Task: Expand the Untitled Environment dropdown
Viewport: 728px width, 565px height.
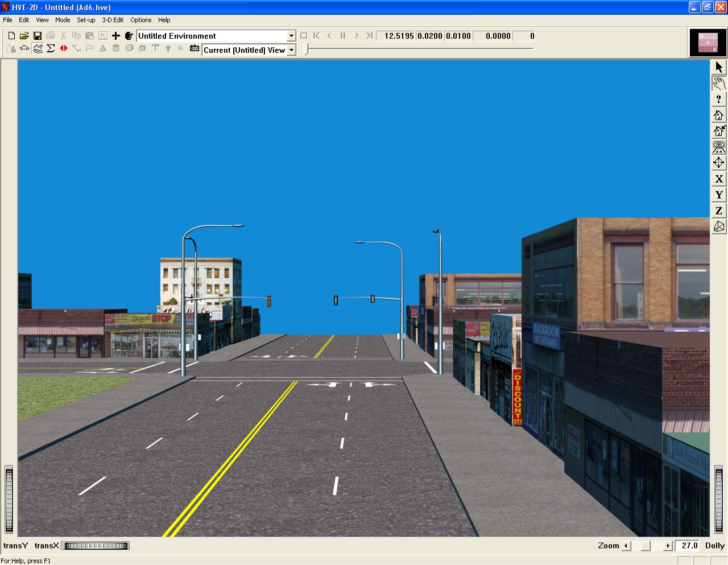Action: [291, 36]
